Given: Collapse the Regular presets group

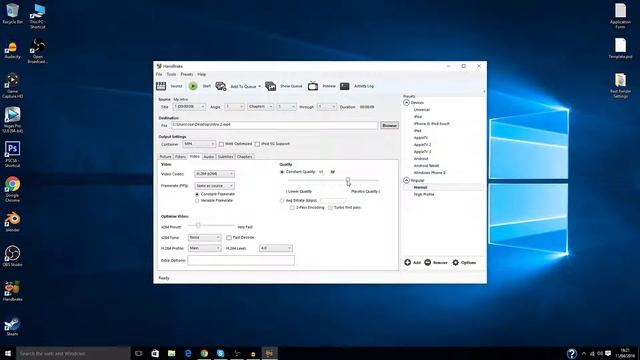Looking at the screenshot, I should pos(407,180).
